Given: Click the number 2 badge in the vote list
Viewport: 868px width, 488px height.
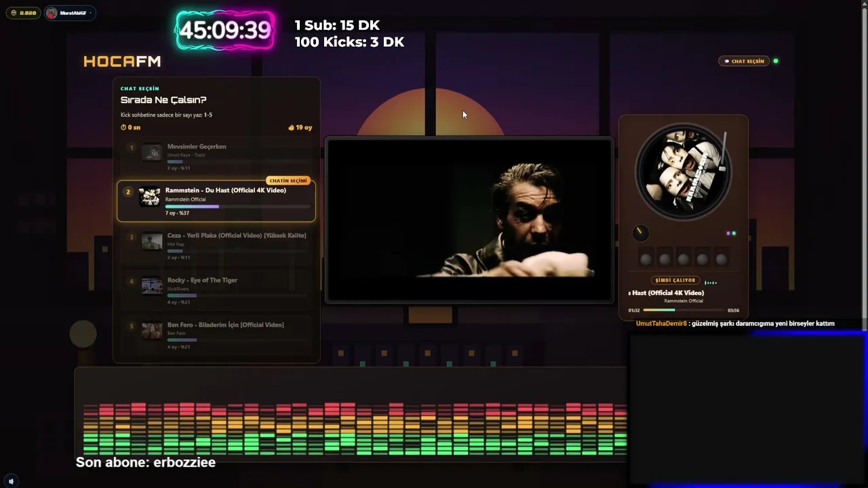Looking at the screenshot, I should coord(127,192).
